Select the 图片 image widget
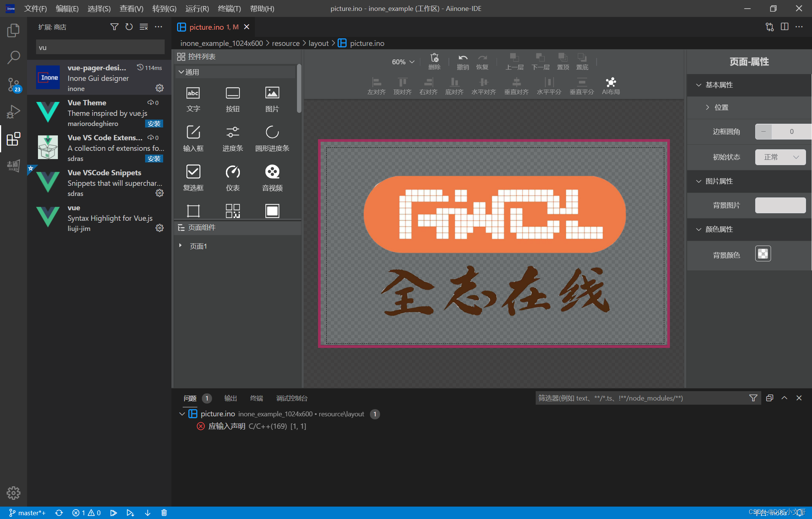This screenshot has height=519, width=812. click(x=272, y=99)
